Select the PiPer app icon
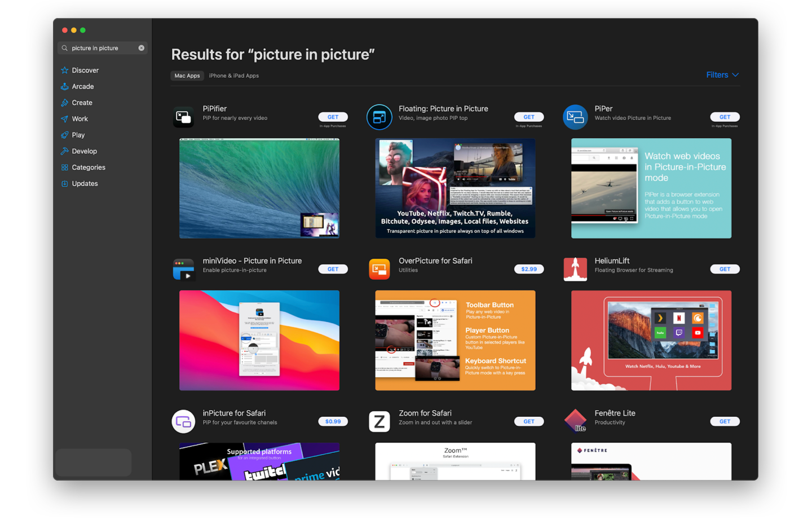This screenshot has height=520, width=812. click(575, 117)
